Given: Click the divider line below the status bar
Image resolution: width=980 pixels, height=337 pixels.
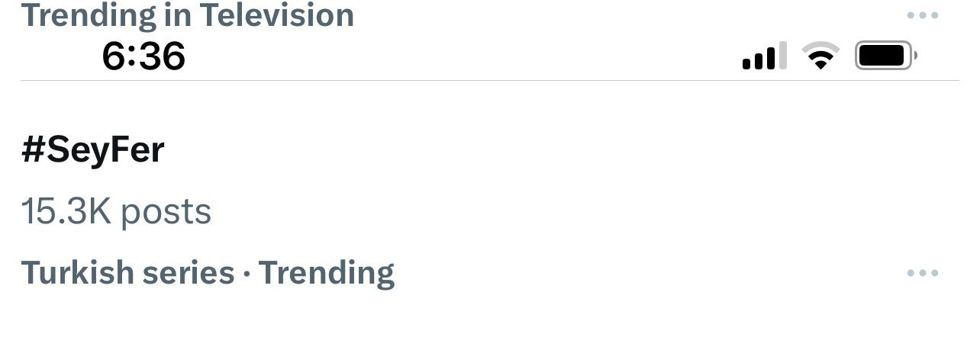Looking at the screenshot, I should (x=488, y=80).
